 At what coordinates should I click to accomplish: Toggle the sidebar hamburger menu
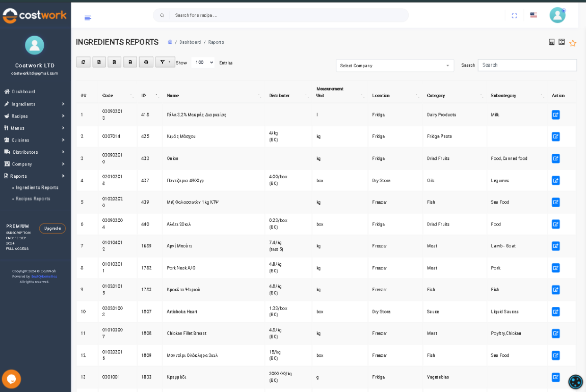click(88, 18)
